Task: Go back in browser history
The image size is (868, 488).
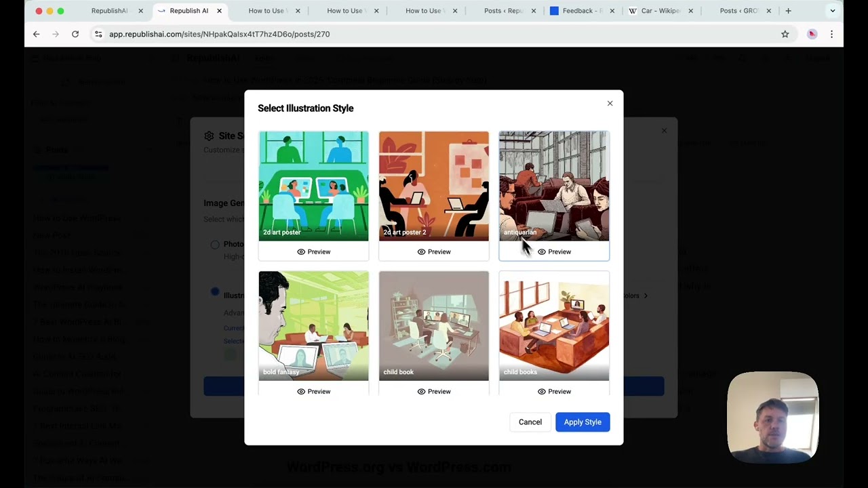Action: coord(37,34)
